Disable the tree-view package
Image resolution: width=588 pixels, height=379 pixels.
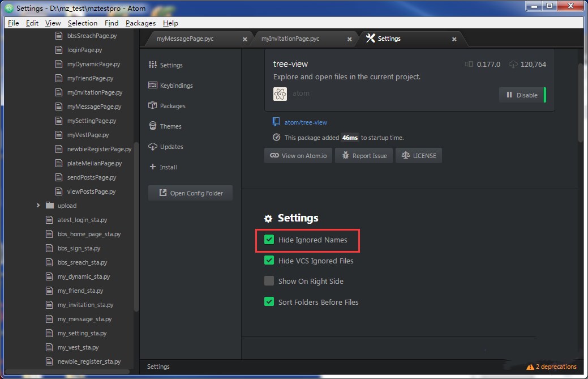pyautogui.click(x=522, y=95)
